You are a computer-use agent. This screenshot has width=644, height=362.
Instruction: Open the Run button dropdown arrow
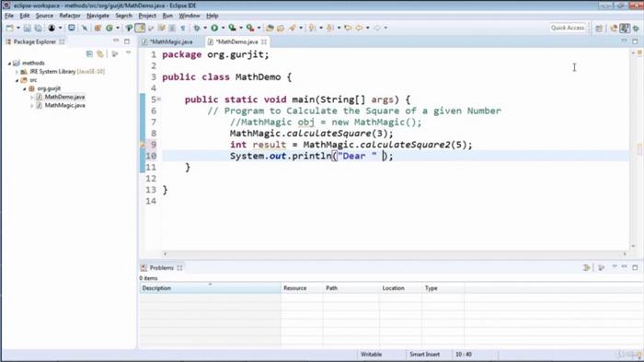coord(223,28)
